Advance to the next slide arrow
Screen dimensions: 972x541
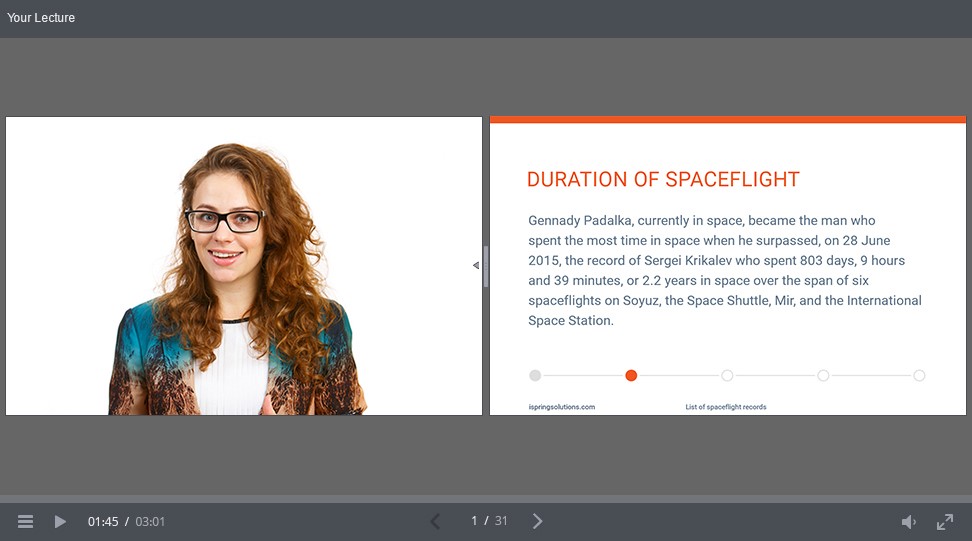(537, 521)
